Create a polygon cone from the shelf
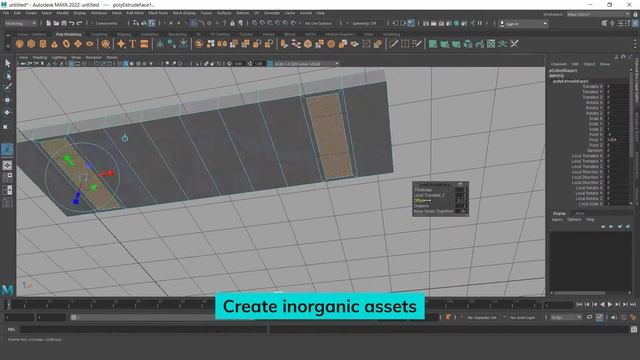The width and height of the screenshot is (640, 360). (54, 44)
